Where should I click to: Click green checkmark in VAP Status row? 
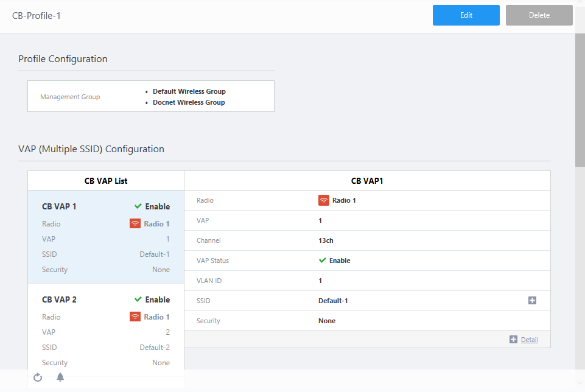[323, 261]
